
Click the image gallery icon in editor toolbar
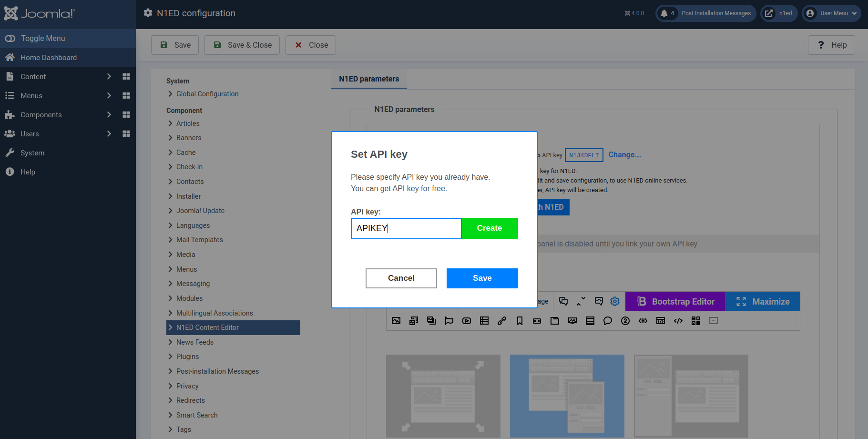414,321
